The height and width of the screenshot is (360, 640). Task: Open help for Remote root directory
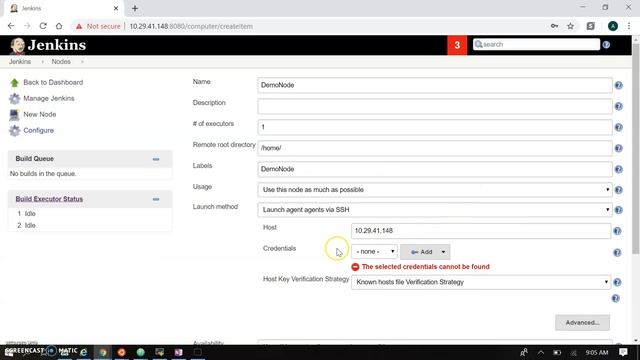pos(619,148)
